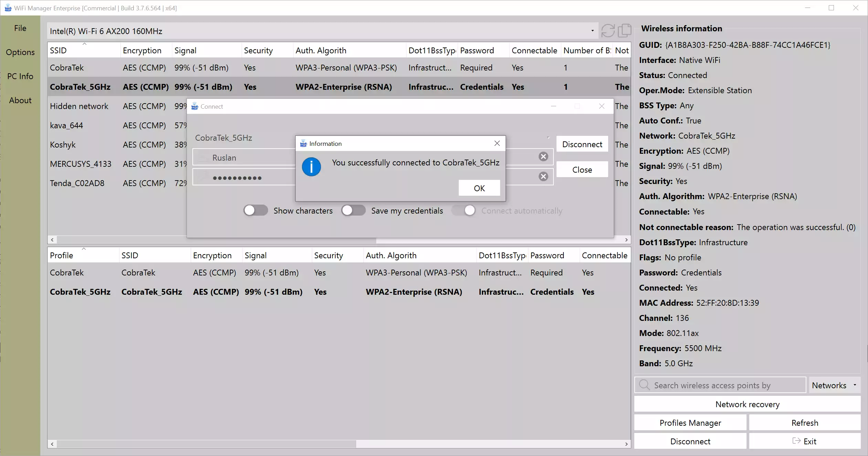Click the Refresh button

pyautogui.click(x=805, y=423)
